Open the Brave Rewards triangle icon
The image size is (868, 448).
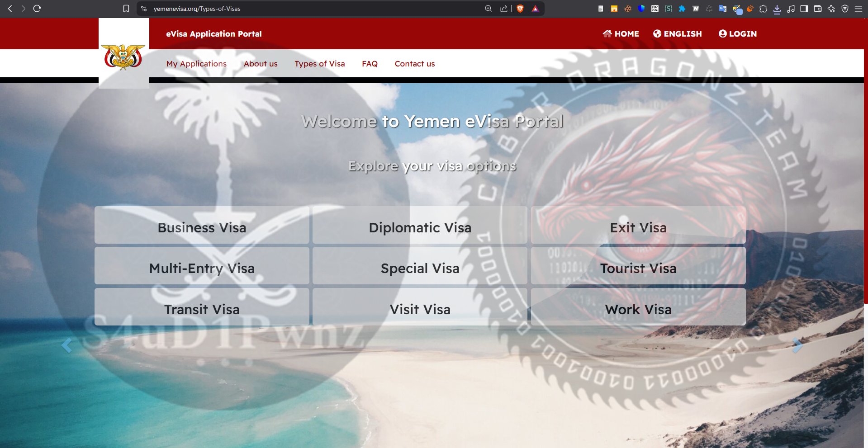click(535, 9)
